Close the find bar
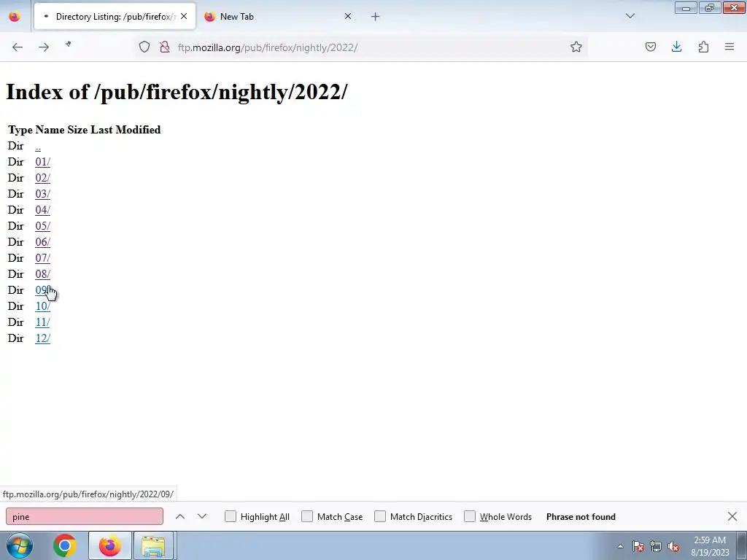 [x=732, y=516]
